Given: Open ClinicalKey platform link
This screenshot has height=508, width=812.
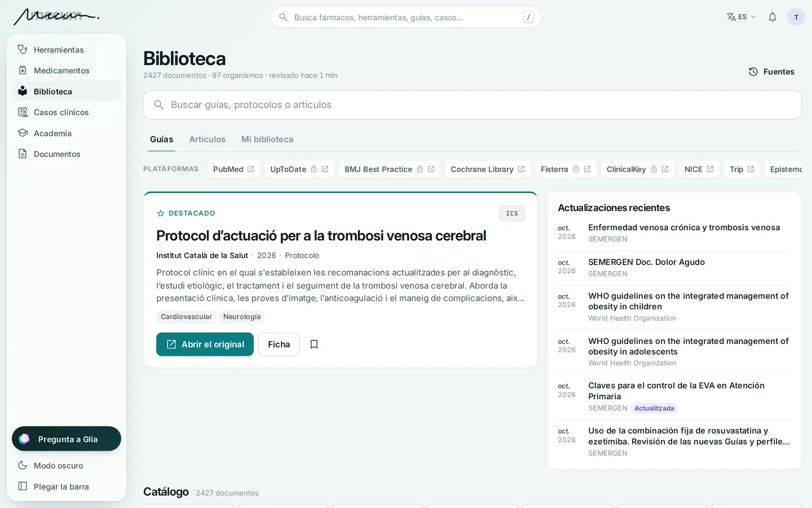Looking at the screenshot, I should pos(637,169).
